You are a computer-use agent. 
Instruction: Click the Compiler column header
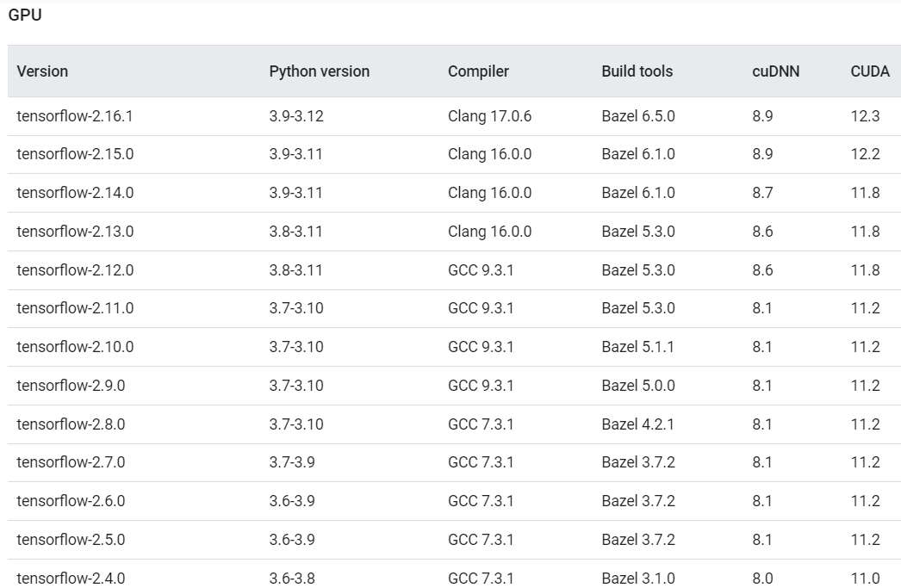pos(478,71)
